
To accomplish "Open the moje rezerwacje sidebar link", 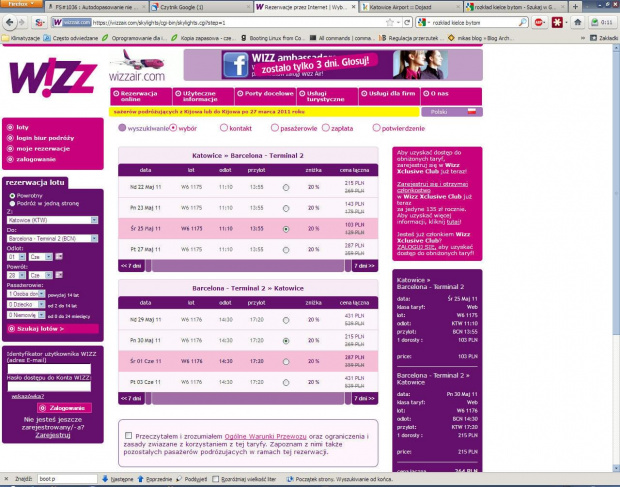I will pyautogui.click(x=43, y=149).
